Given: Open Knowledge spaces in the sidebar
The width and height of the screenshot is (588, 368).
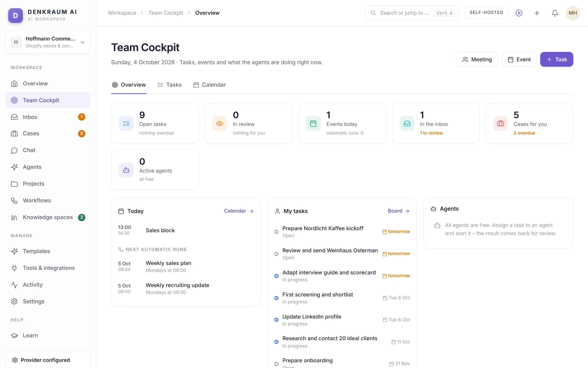Looking at the screenshot, I should [x=48, y=217].
